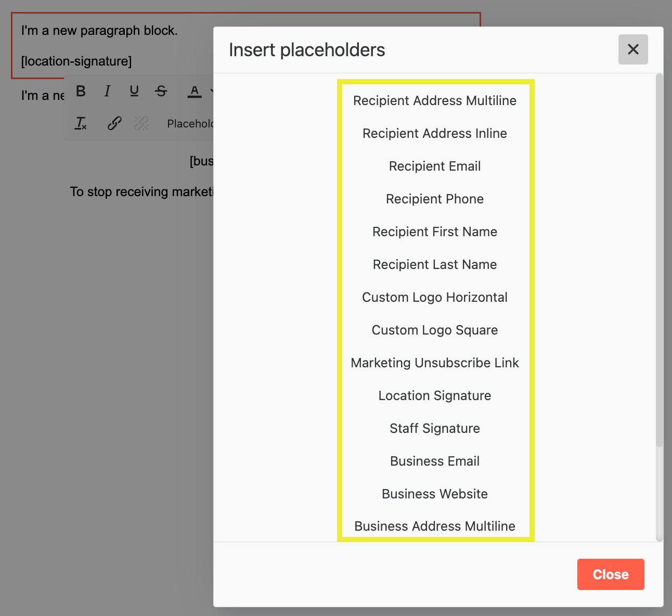This screenshot has width=672, height=616.
Task: Open the text color picker
Action: 194,92
